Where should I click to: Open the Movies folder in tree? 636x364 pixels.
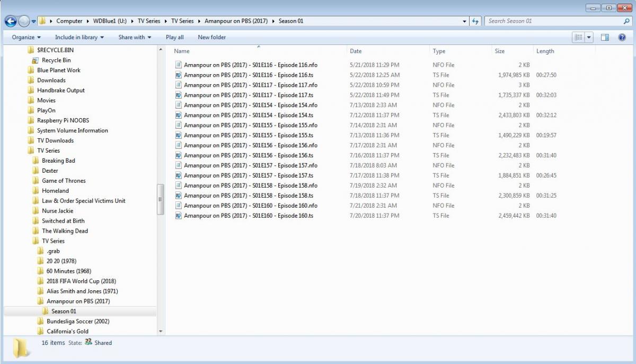[46, 100]
